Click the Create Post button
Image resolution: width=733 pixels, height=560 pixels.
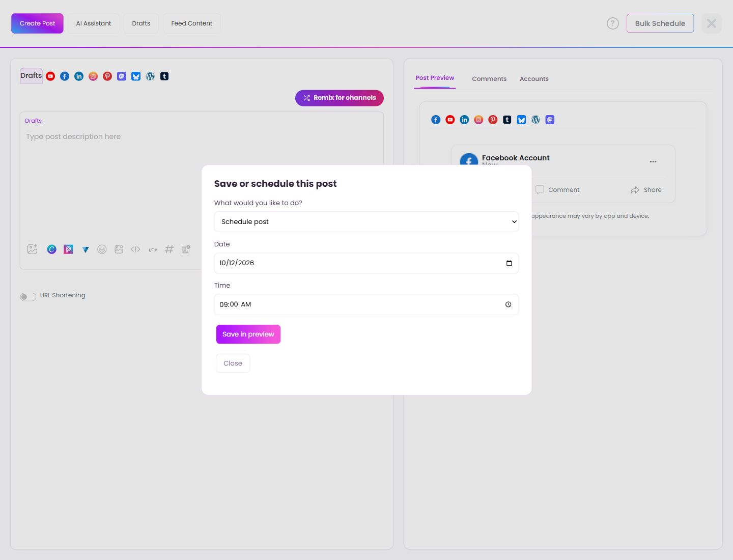37,23
